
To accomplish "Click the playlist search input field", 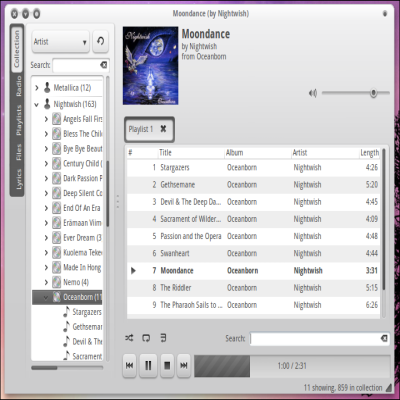I will point(319,339).
